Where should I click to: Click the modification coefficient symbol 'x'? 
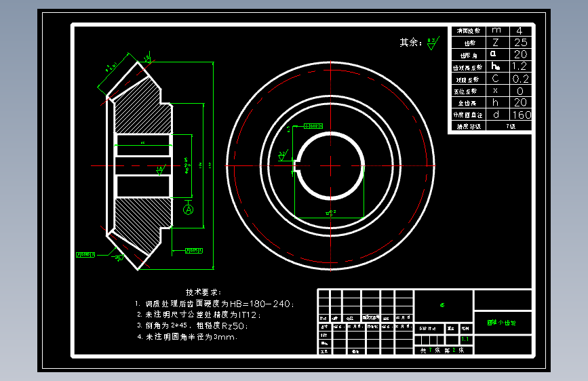click(495, 90)
